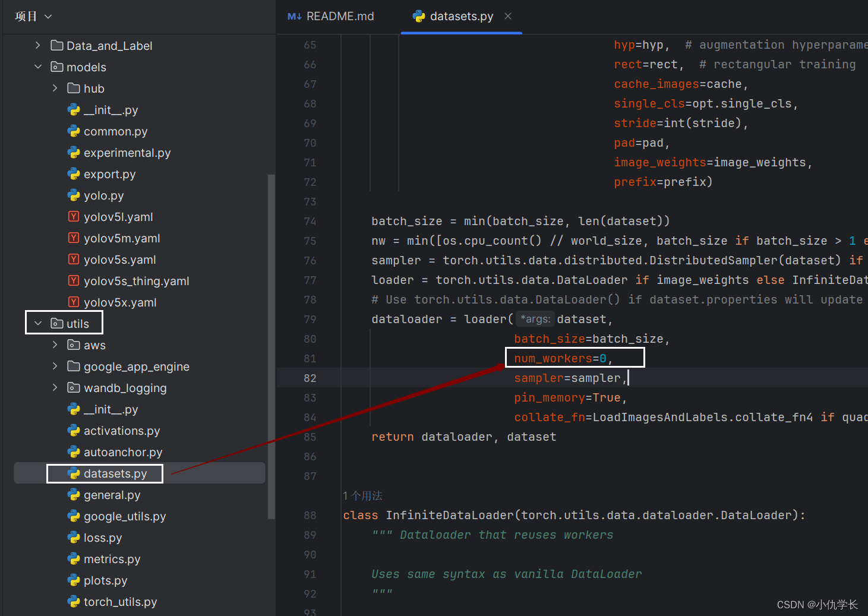
Task: Click the Python icon on datasets.py tab
Action: (419, 16)
